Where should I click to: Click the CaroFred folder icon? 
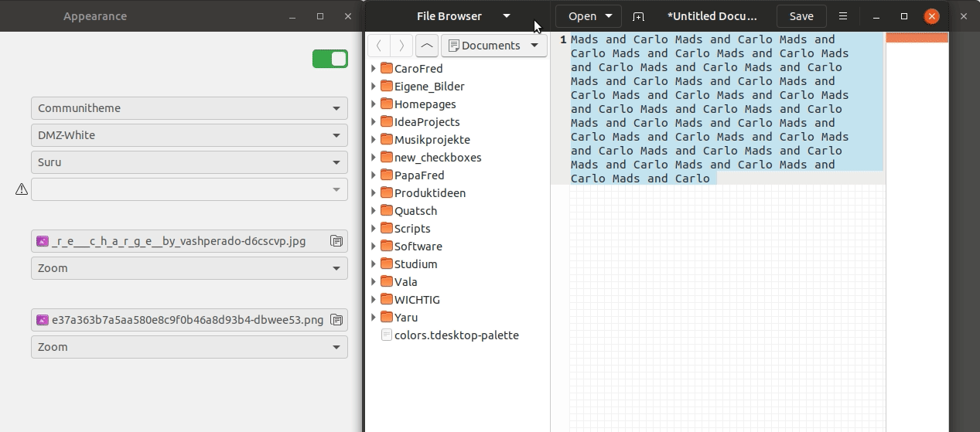click(x=387, y=68)
